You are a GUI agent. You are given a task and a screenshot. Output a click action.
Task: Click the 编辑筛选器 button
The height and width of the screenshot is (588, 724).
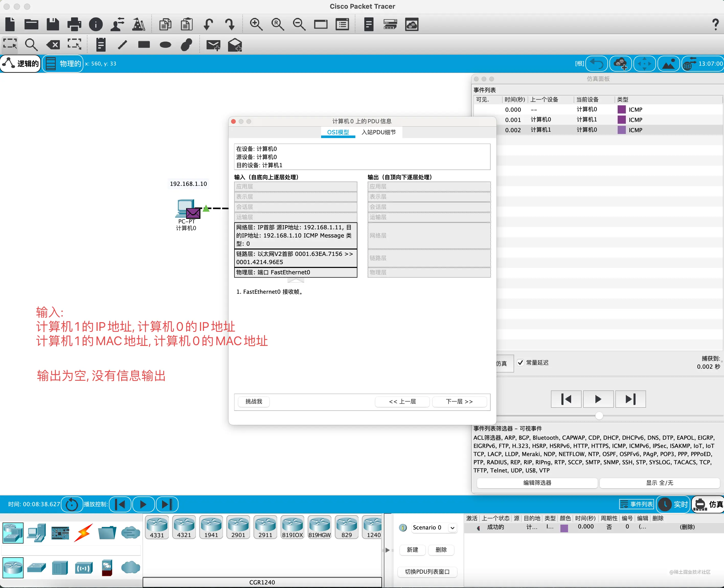[x=537, y=483]
